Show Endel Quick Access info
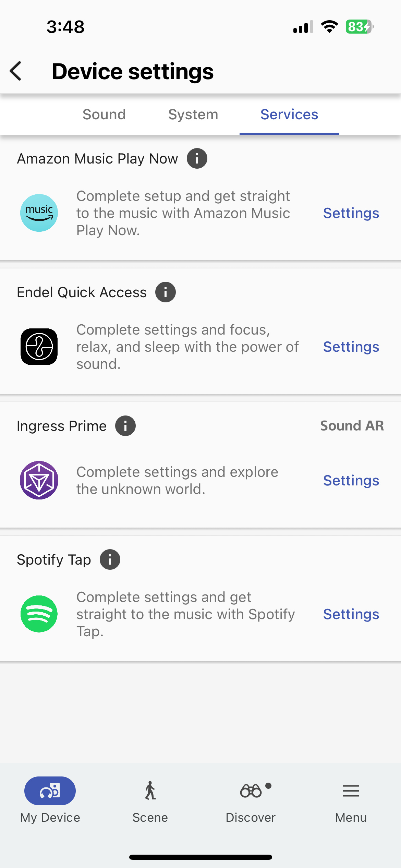Screen dimensions: 401x868 coord(166,292)
